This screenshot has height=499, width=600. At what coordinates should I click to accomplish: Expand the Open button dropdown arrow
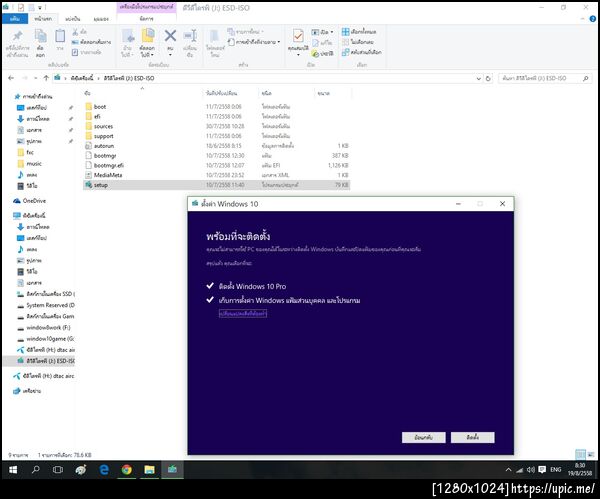332,32
